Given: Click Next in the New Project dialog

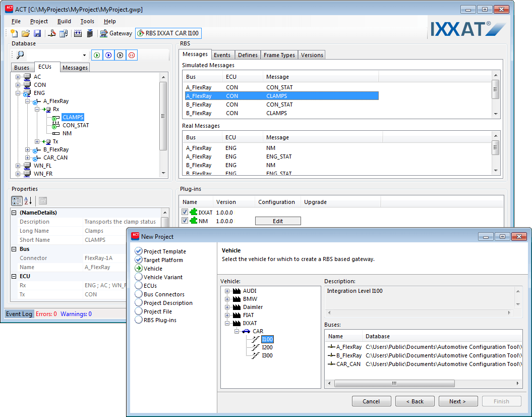Looking at the screenshot, I should pyautogui.click(x=458, y=401).
